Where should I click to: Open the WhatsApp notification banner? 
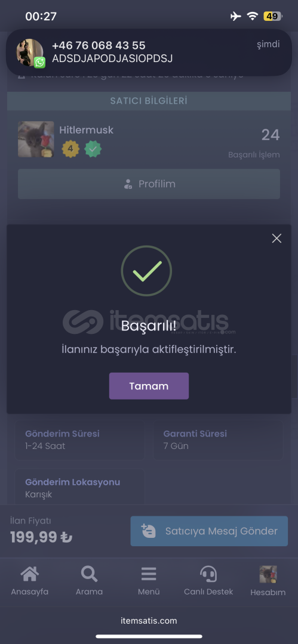pyautogui.click(x=149, y=52)
